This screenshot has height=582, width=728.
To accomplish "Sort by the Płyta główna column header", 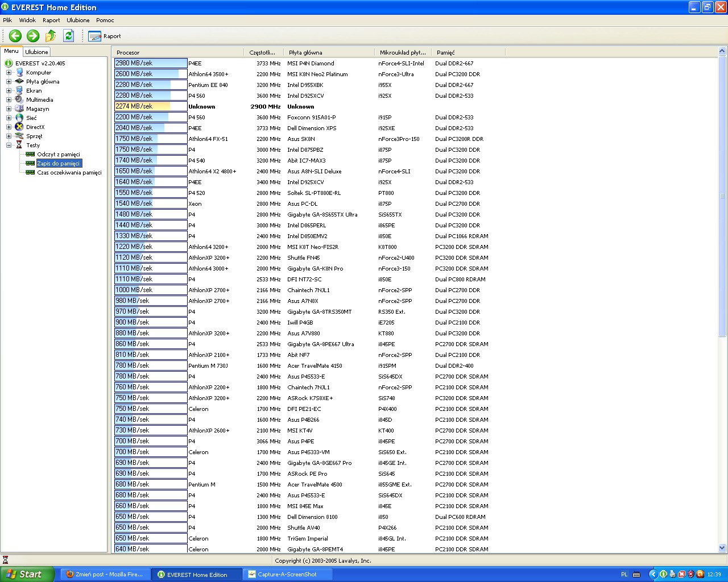I will tap(329, 52).
